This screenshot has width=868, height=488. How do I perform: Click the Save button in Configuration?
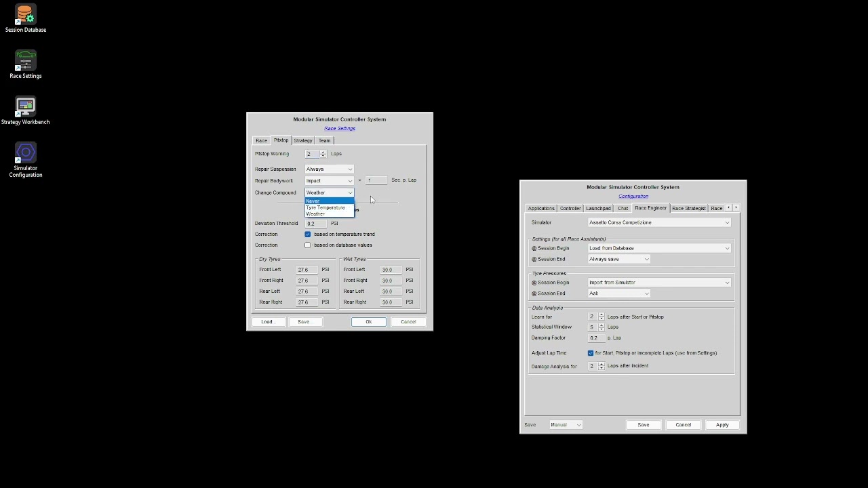coord(643,425)
